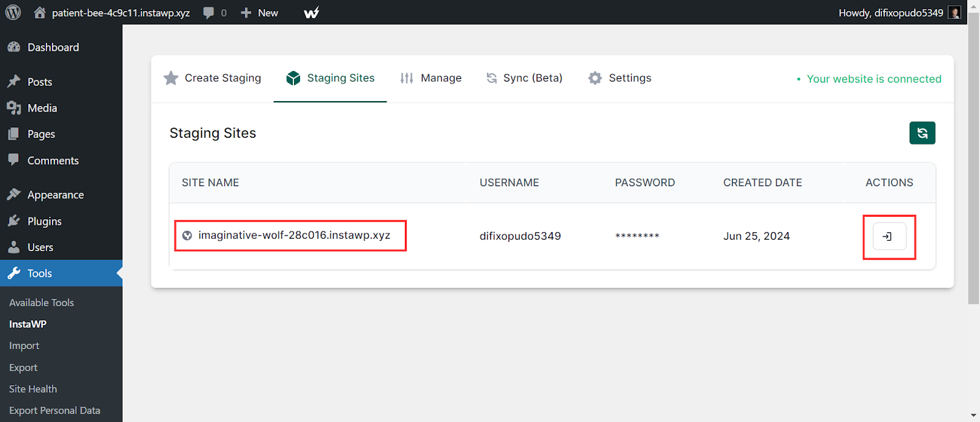Click the Users person icon
Screen dimensions: 980x422
13,247
